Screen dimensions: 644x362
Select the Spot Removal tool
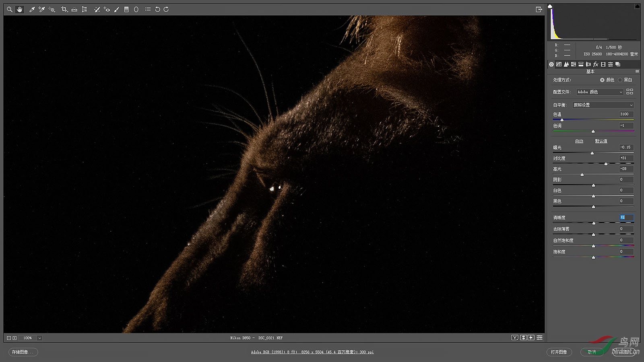pyautogui.click(x=97, y=9)
